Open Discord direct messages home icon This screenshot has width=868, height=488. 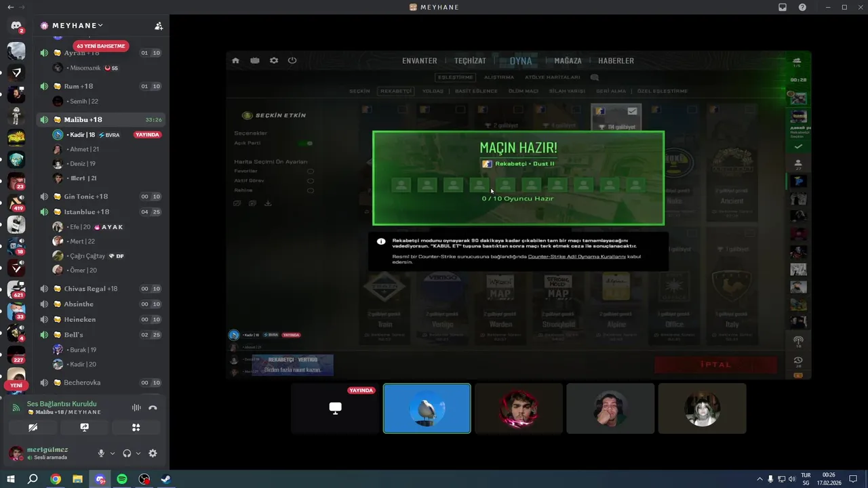click(16, 26)
